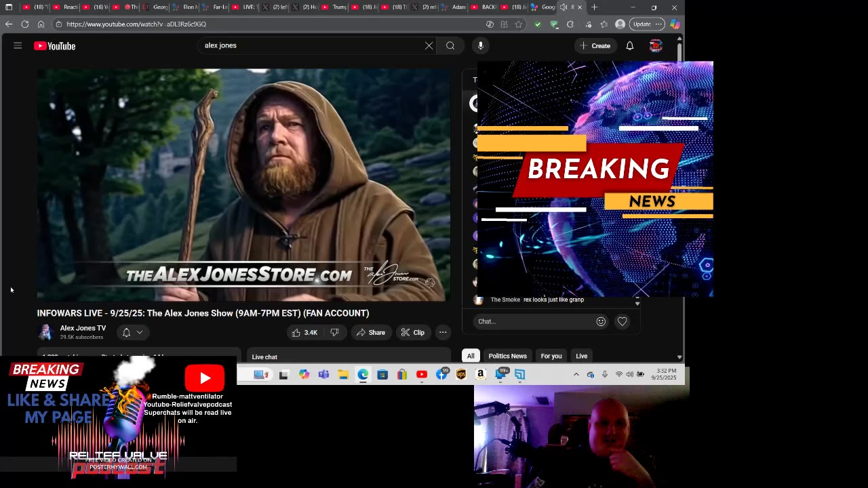This screenshot has width=868, height=488.
Task: Select the 'All' filter chip
Action: pos(471,356)
